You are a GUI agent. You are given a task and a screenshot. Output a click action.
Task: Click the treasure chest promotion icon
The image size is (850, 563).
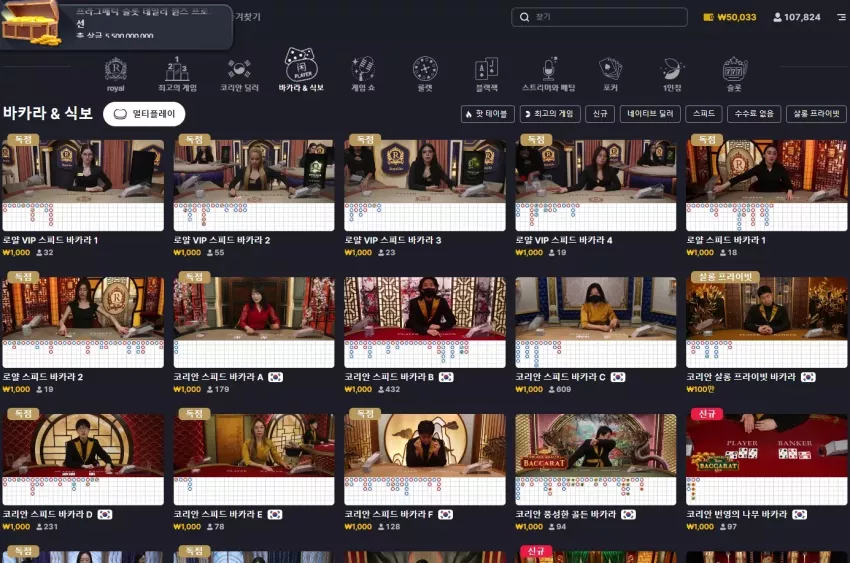coord(31,23)
